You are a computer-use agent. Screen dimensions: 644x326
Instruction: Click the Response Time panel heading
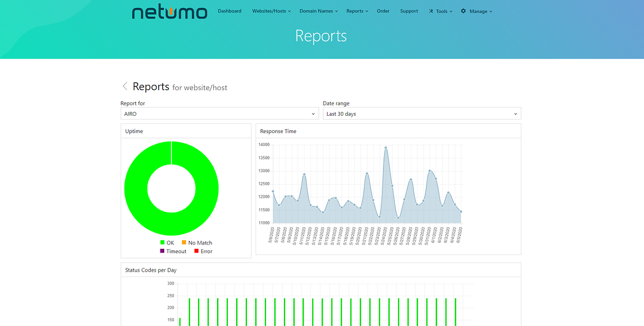click(278, 131)
